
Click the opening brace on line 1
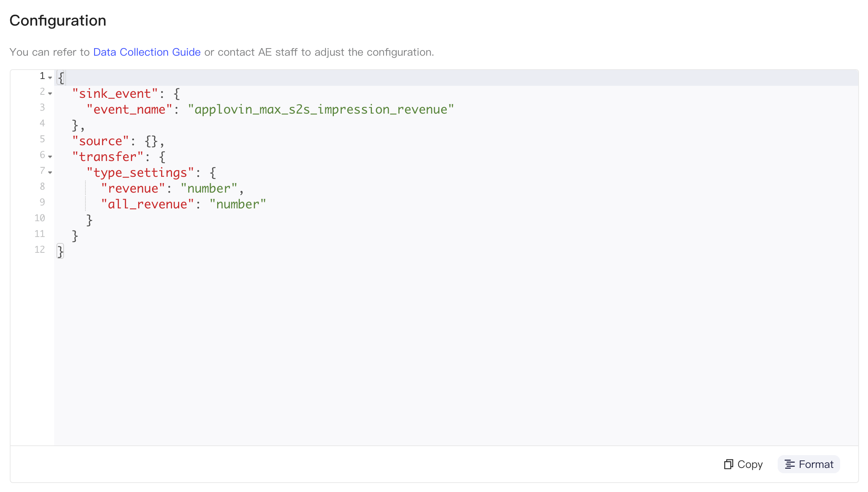click(x=61, y=78)
